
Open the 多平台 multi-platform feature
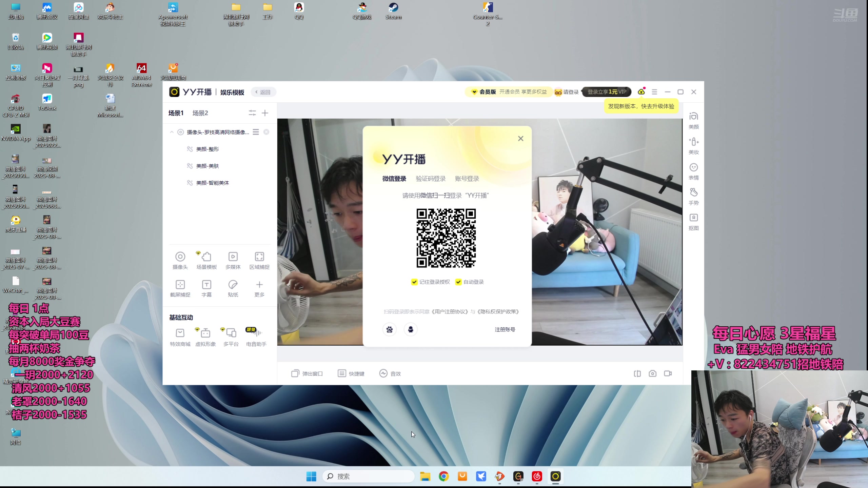[x=231, y=337]
